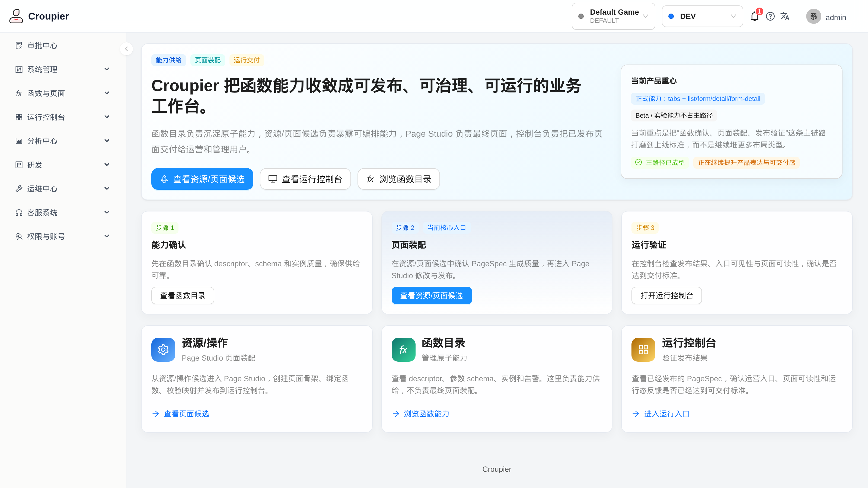Click the hero 查看资源/页面候选 button
Image resolution: width=868 pixels, height=488 pixels.
coord(202,179)
